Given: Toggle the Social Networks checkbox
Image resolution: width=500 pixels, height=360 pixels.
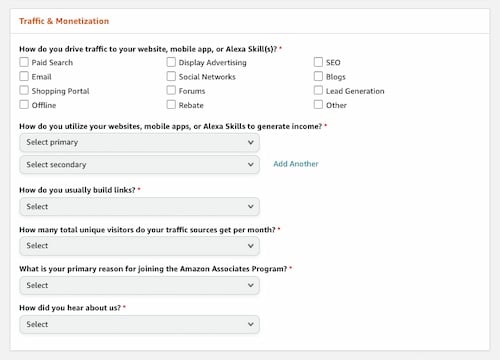Looking at the screenshot, I should [171, 76].
